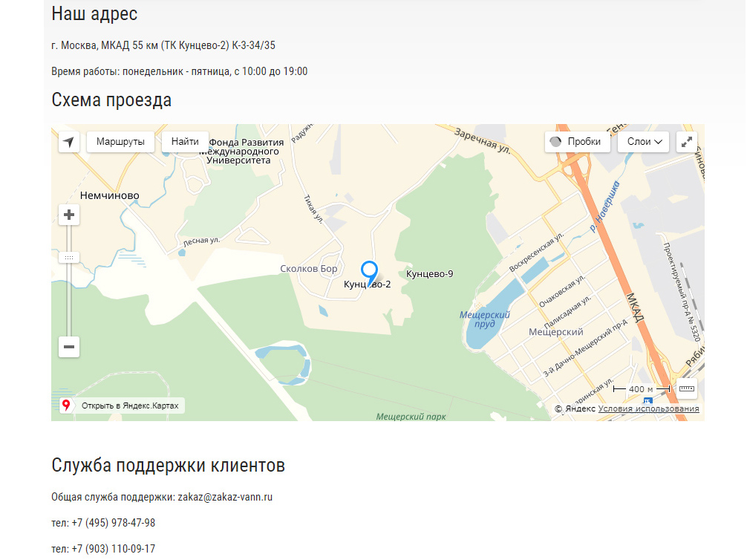Click the Найти search button
The height and width of the screenshot is (560, 747).
[185, 142]
